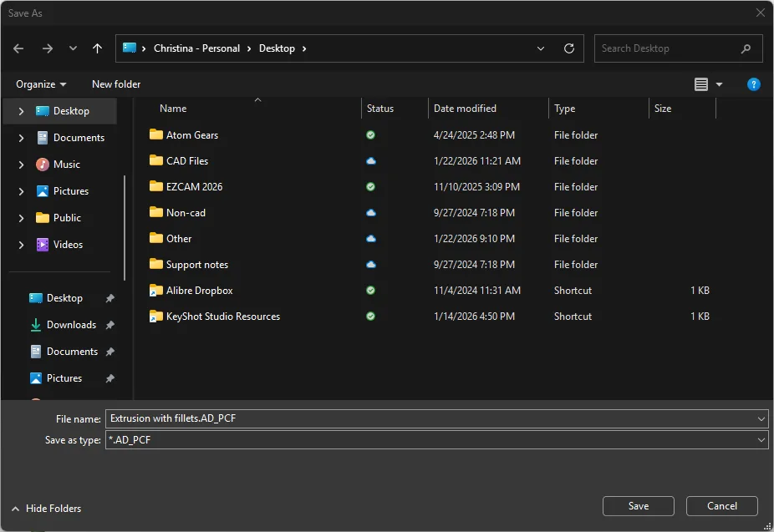Expand the Pictures tree node

(21, 191)
